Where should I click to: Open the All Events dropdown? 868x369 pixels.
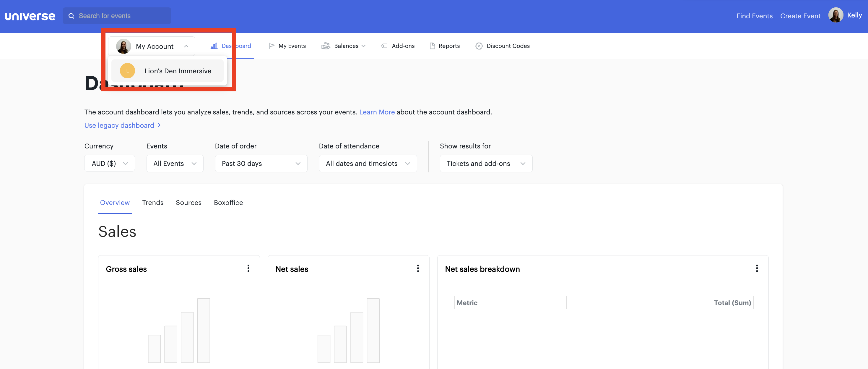[175, 164]
